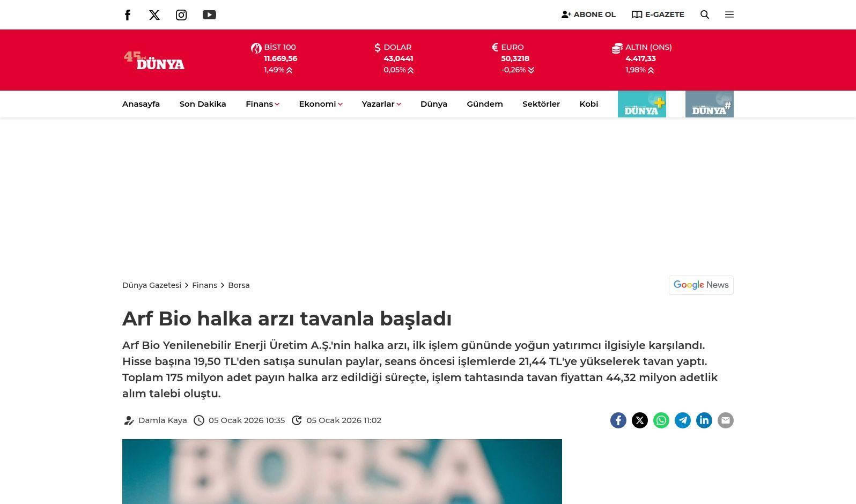Share article via WhatsApp icon
856x504 pixels.
point(661,420)
